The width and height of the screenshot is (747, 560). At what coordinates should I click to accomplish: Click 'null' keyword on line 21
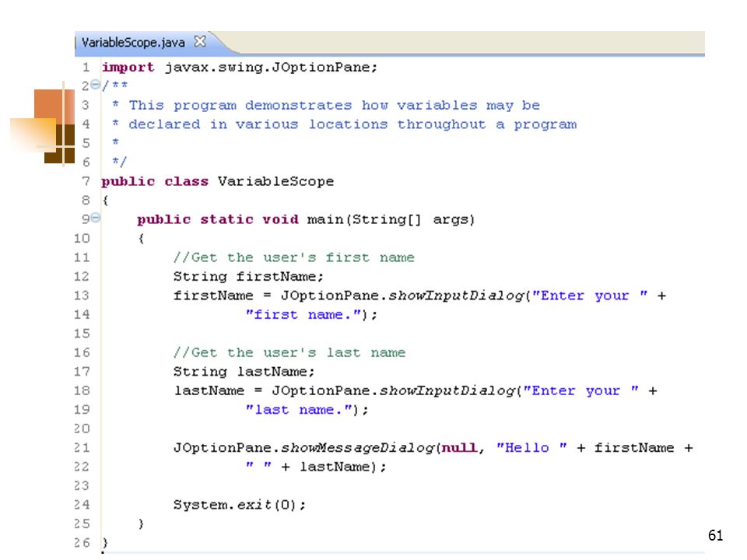tap(459, 448)
